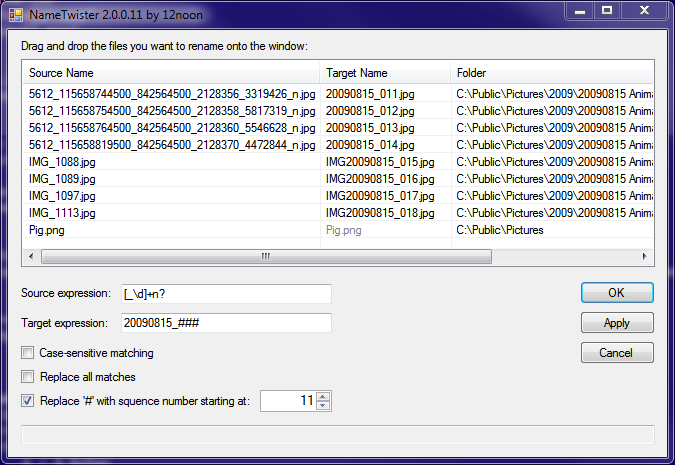Check the Replace all matches option
675x465 pixels.
pos(28,377)
